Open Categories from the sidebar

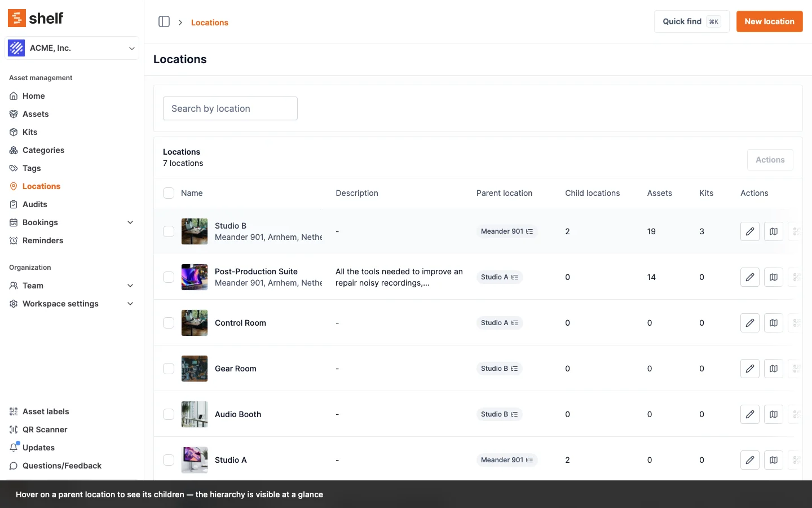(43, 150)
